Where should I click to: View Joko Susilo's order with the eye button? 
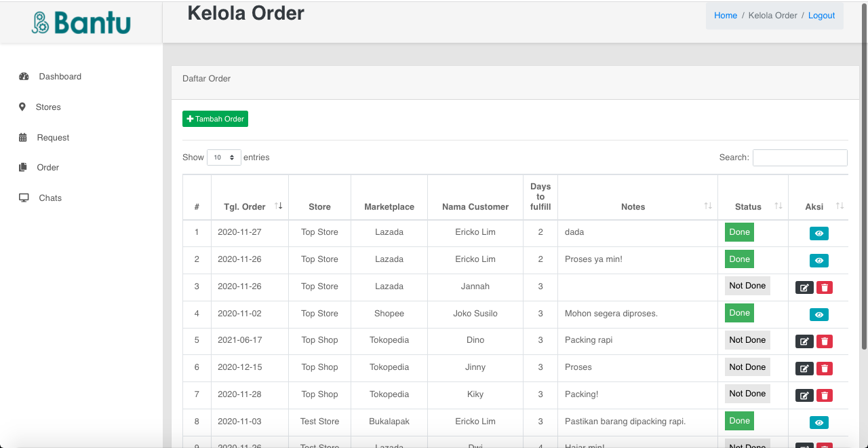pos(818,315)
